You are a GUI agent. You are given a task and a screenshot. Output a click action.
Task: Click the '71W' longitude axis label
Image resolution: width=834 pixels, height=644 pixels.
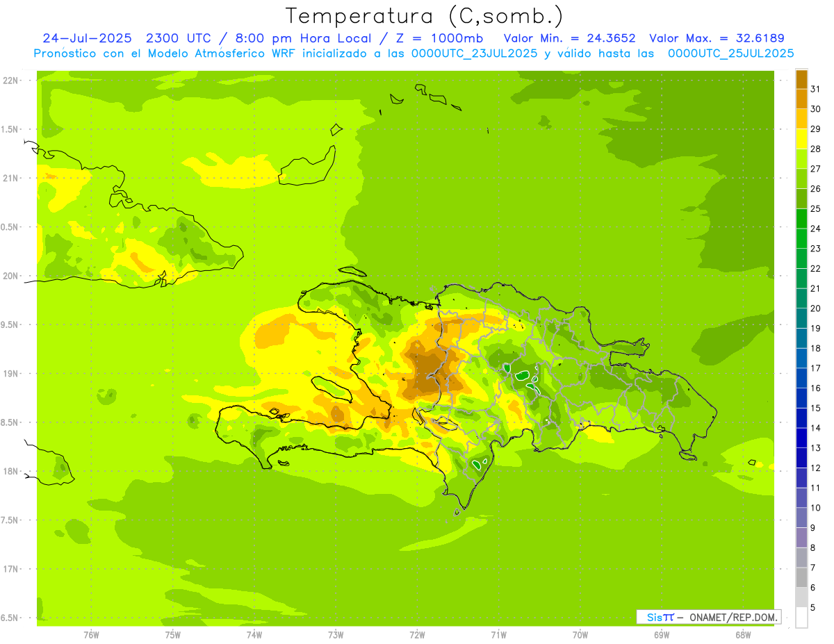[x=498, y=635]
